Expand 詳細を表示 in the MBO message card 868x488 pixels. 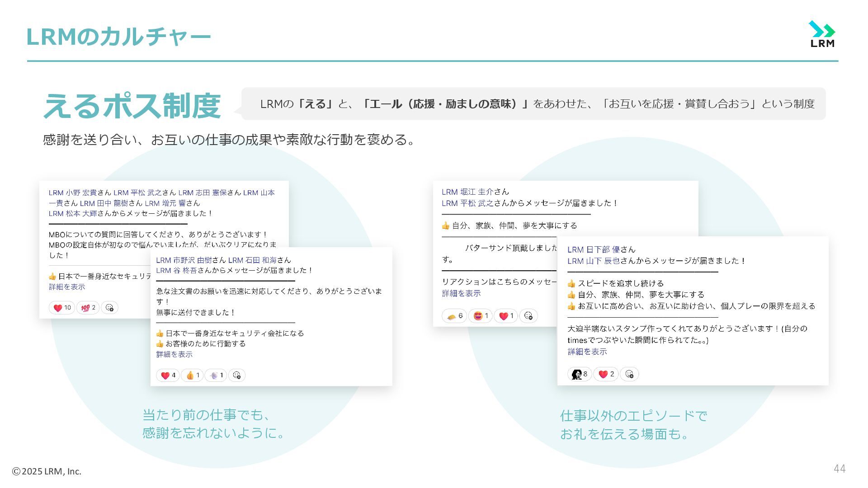(x=67, y=287)
